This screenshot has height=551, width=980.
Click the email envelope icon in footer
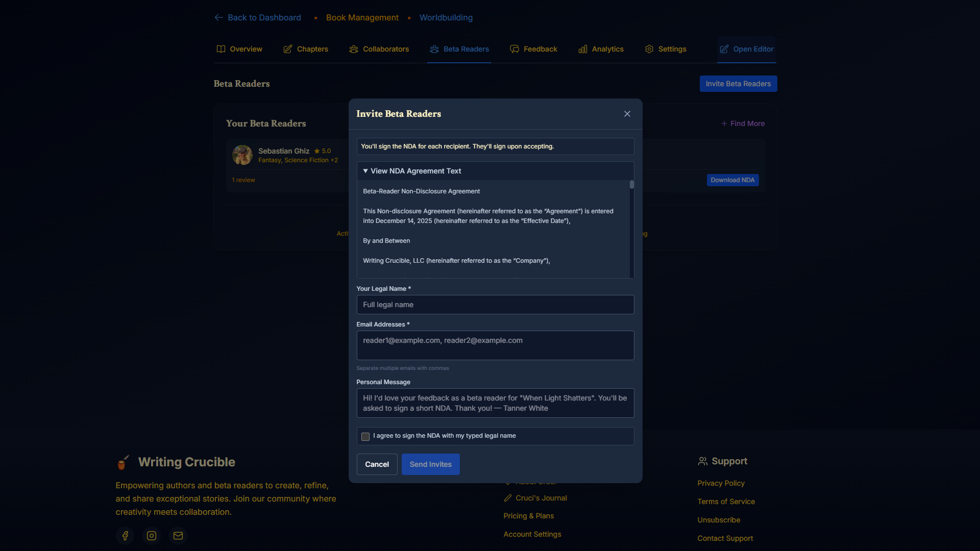[178, 536]
